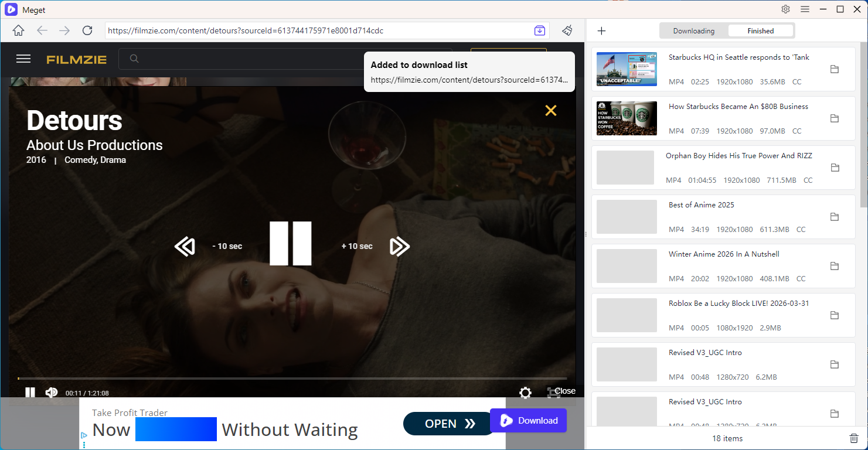Click the 18 items count text

point(727,438)
